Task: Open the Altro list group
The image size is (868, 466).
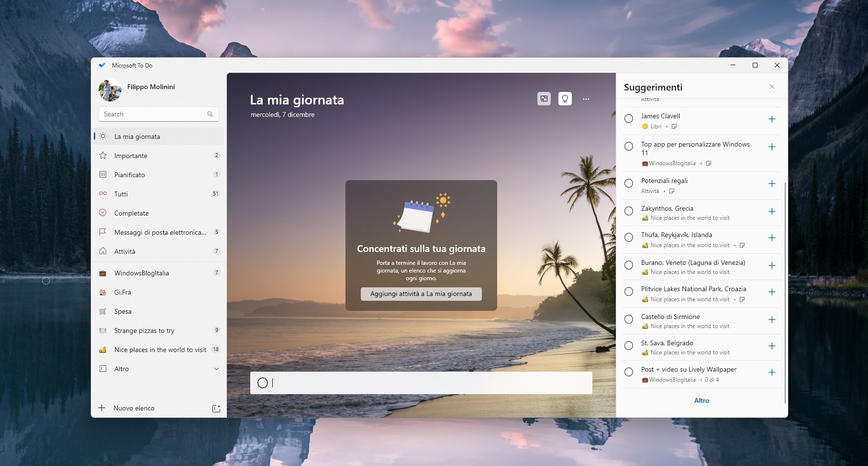Action: click(x=158, y=369)
